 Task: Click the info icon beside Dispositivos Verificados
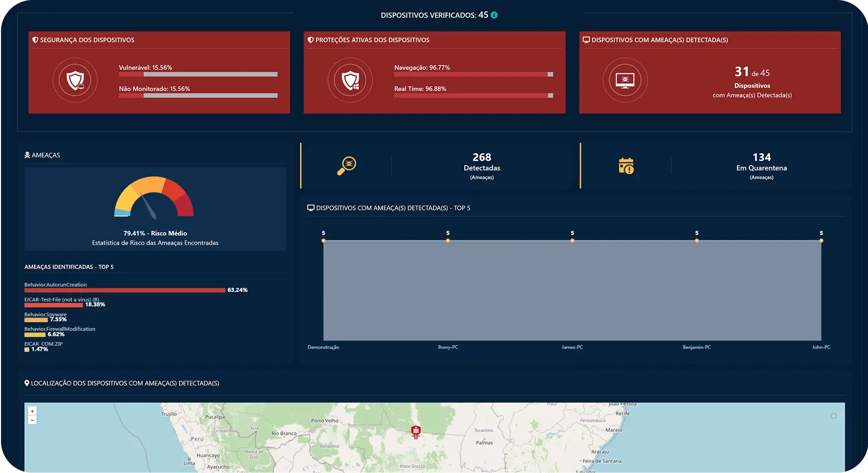tap(494, 15)
